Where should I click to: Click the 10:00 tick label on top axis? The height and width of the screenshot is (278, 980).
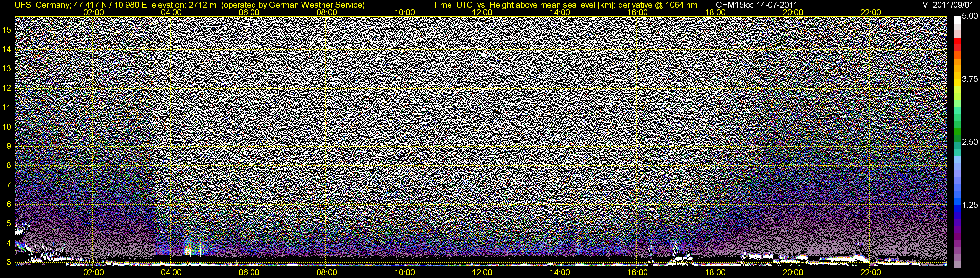pyautogui.click(x=404, y=12)
